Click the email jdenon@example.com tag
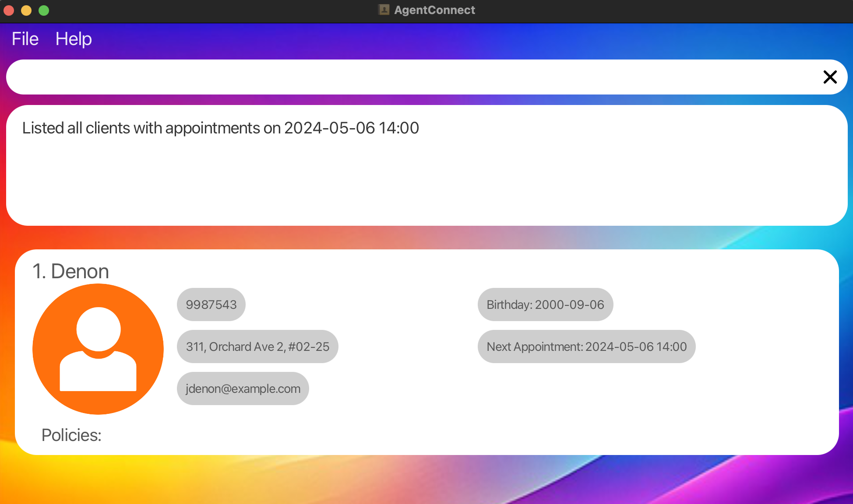The image size is (853, 504). (243, 388)
